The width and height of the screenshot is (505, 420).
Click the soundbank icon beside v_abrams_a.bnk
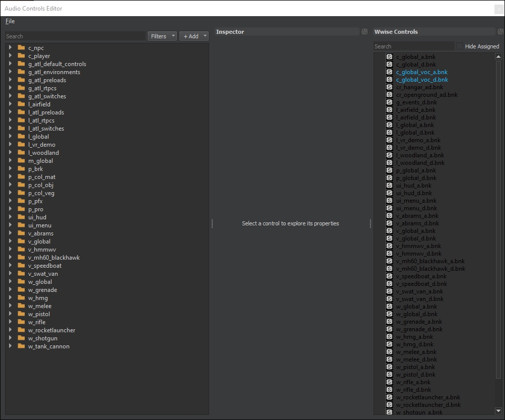coord(390,216)
